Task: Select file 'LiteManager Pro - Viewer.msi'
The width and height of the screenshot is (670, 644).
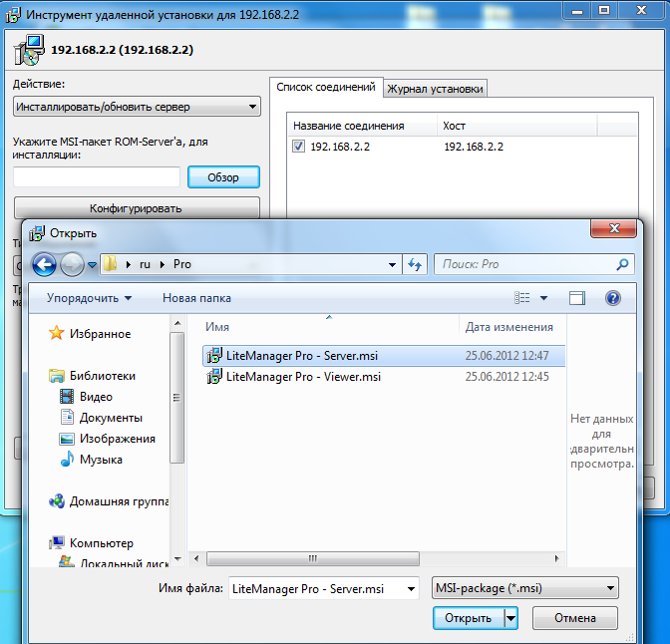Action: coord(384,377)
